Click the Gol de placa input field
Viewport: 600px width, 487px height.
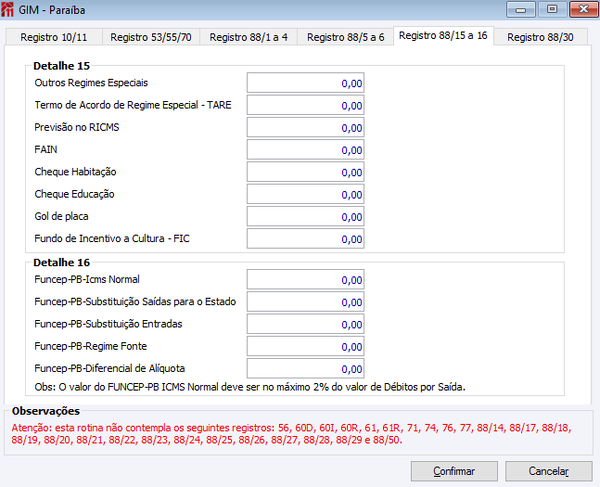pyautogui.click(x=305, y=216)
